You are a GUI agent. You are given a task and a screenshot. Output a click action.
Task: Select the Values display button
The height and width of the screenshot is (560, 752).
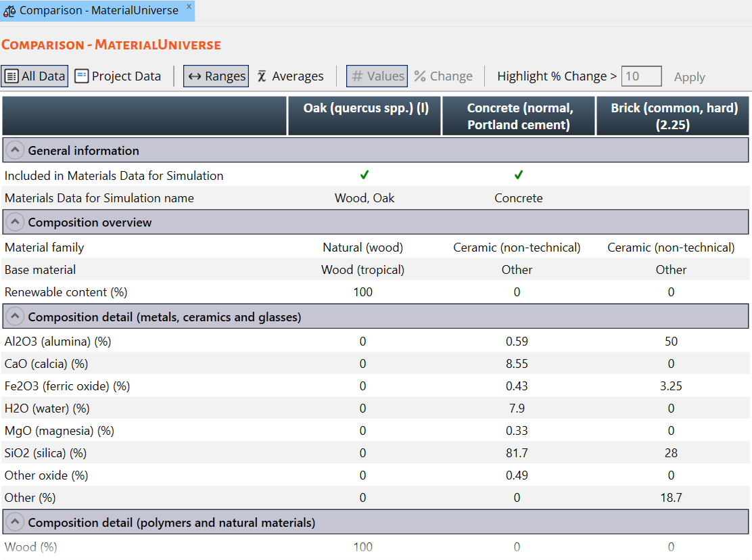point(377,76)
